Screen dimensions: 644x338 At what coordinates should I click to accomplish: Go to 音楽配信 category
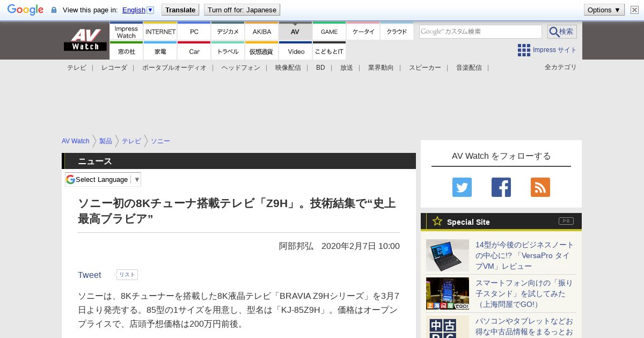point(469,68)
